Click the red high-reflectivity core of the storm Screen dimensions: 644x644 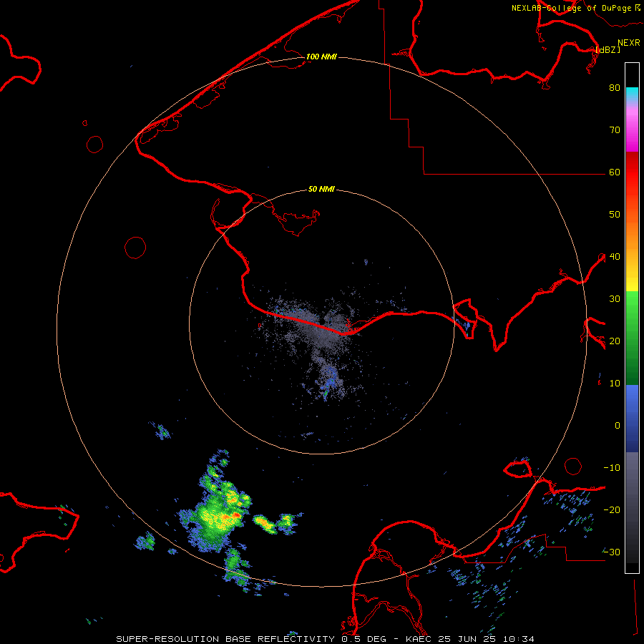[x=236, y=514]
